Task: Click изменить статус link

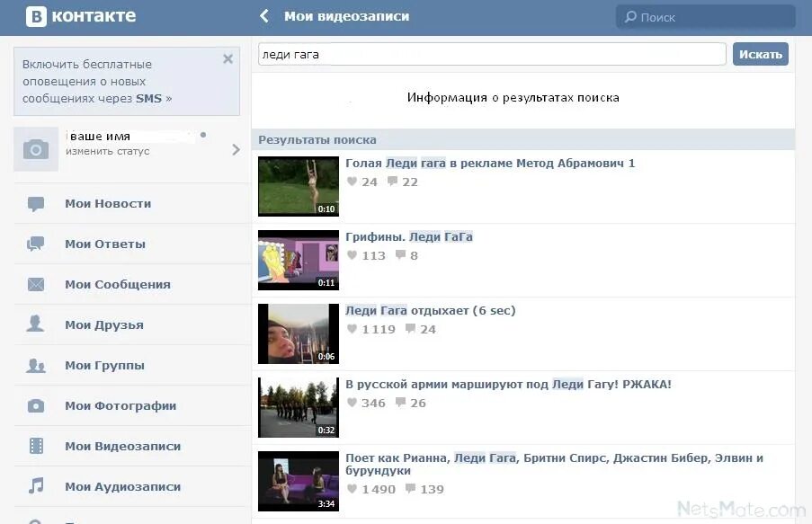Action: [108, 151]
